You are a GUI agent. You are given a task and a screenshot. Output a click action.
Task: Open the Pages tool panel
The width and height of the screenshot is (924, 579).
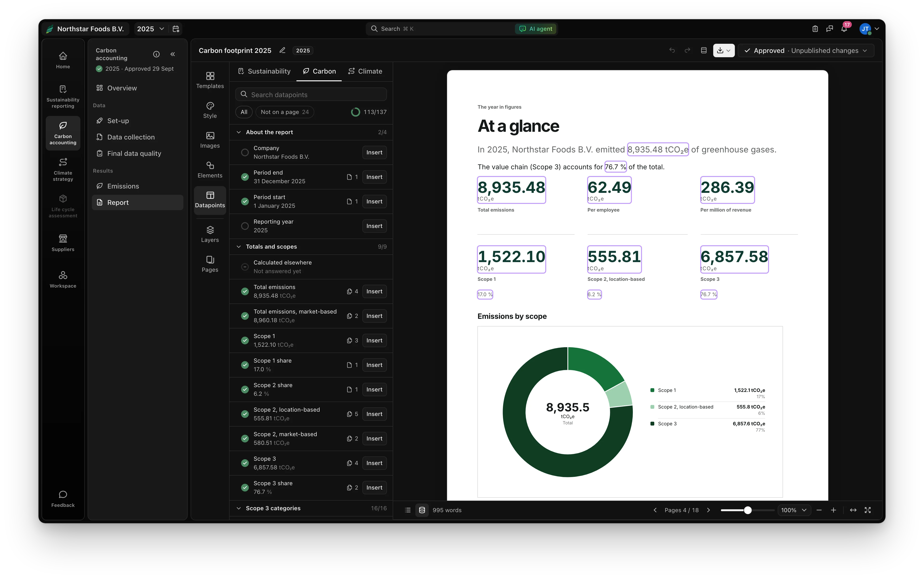210,264
